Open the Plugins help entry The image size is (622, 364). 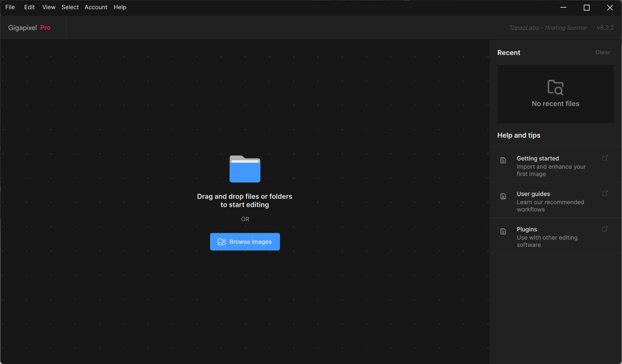pos(555,236)
